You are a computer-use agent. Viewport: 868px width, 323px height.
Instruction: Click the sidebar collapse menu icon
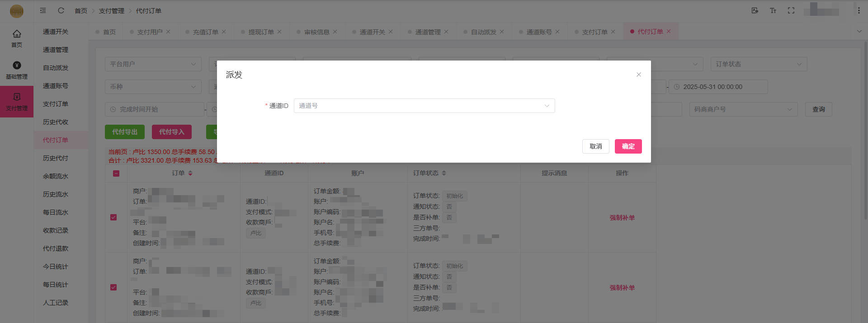43,10
